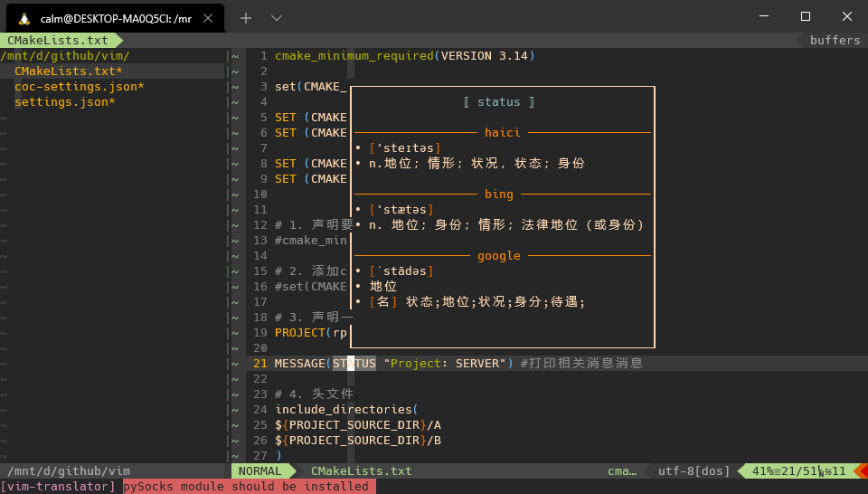The image size is (868, 494).
Task: Click /mnt/d/github/vim path in statusline
Action: pos(69,471)
